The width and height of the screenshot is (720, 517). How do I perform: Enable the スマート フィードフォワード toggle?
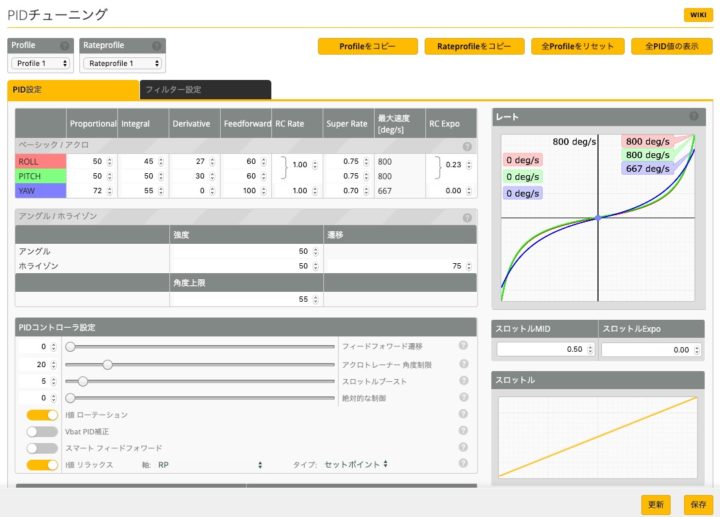point(42,448)
